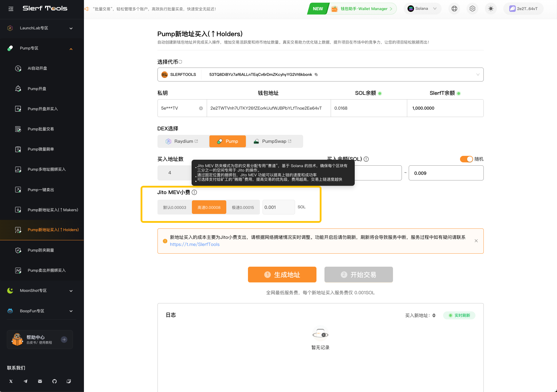Open the settings gear icon

472,9
